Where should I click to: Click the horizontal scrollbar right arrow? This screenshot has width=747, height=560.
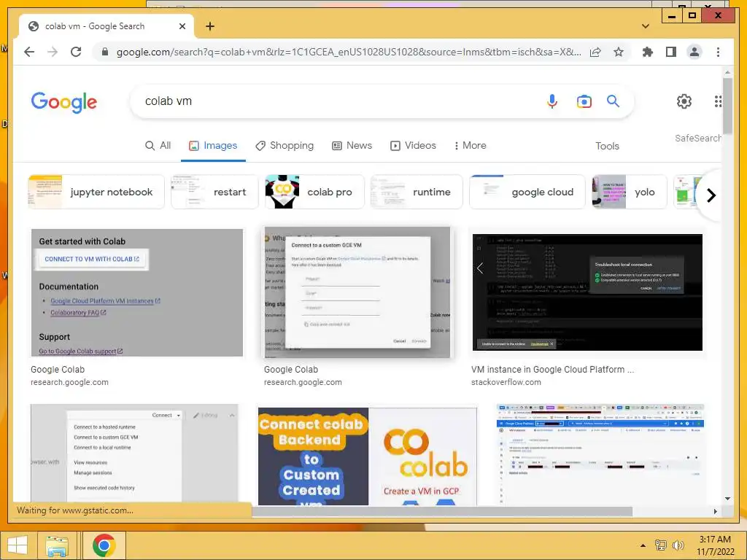tap(715, 511)
